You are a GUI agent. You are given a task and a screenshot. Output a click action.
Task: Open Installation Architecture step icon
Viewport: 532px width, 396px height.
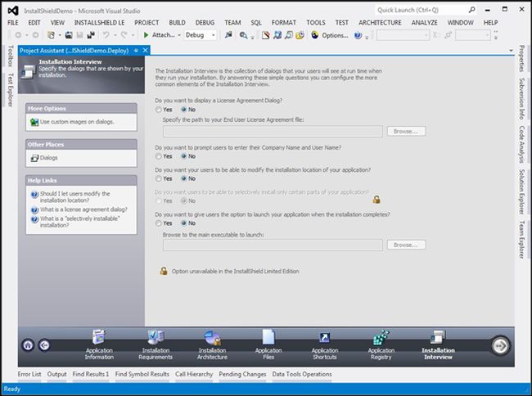[x=212, y=337]
